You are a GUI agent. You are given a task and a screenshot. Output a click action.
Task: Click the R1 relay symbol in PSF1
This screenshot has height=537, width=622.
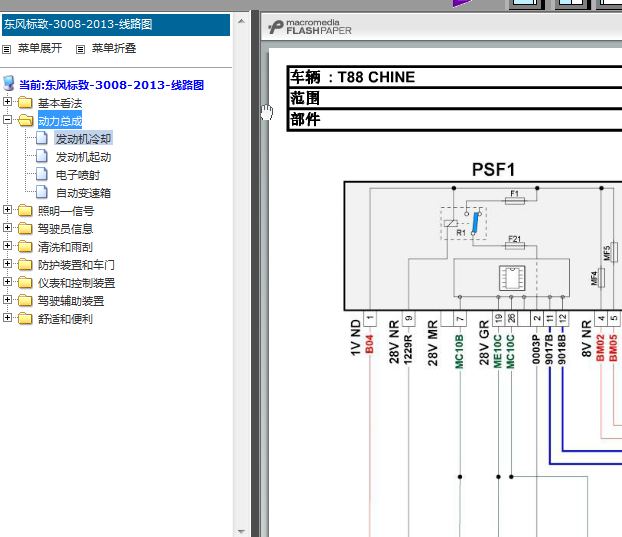click(x=463, y=223)
